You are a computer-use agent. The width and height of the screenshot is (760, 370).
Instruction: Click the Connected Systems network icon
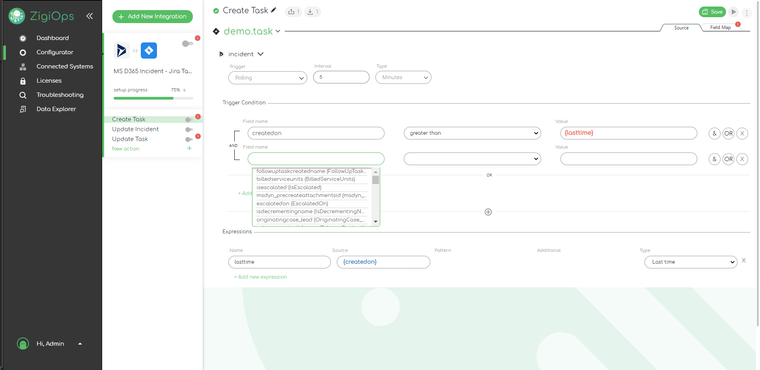tap(23, 67)
